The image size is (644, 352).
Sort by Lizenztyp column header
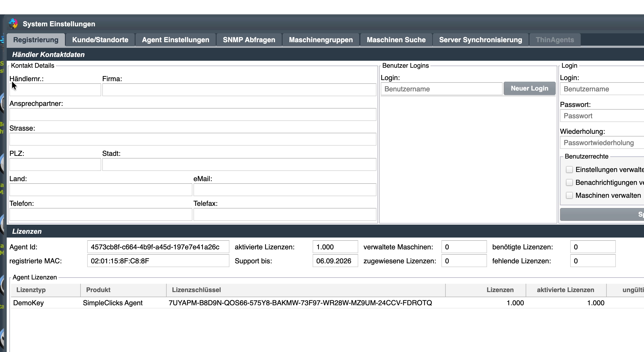[46, 290]
